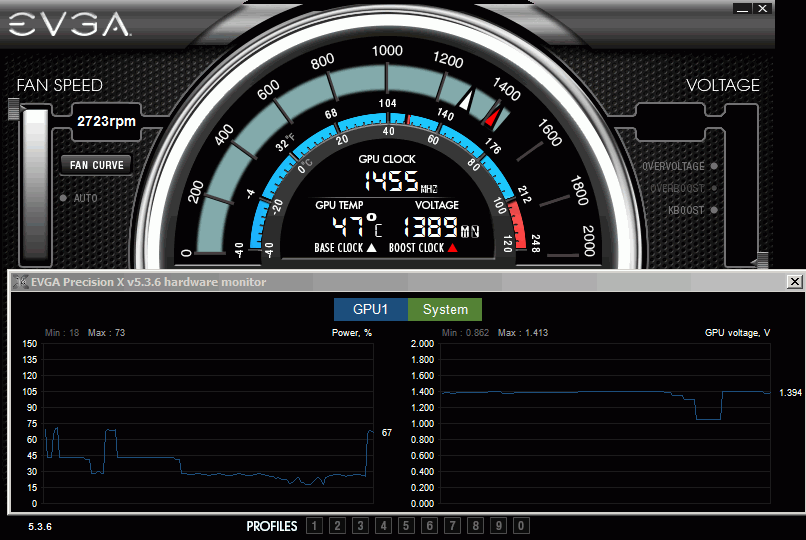Click the voltage 1389 mV readout
Image resolution: width=806 pixels, height=540 pixels.
442,227
